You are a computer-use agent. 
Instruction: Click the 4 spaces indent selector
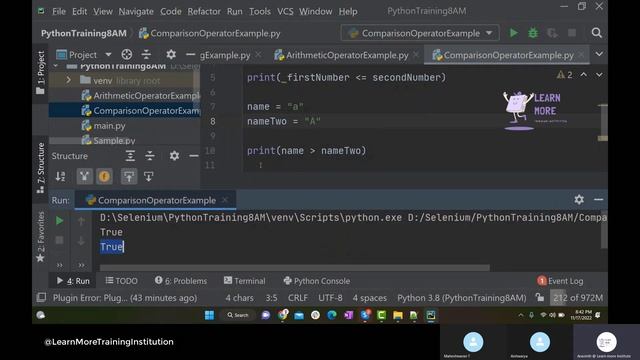tap(369, 298)
